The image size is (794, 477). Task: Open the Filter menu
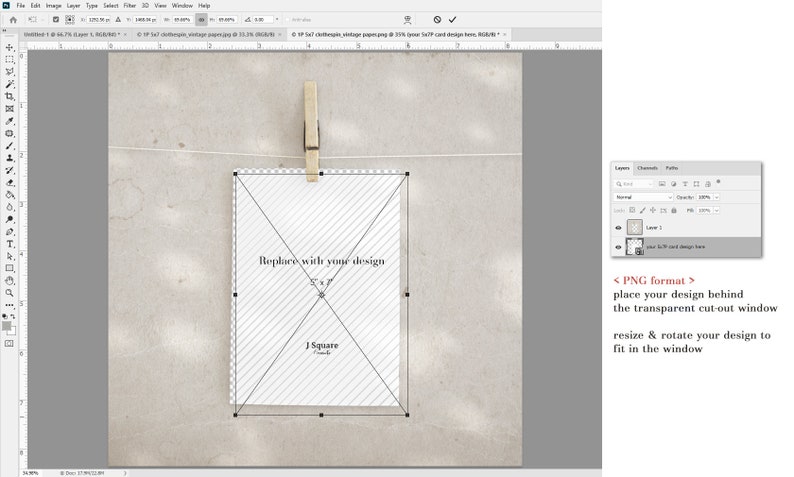[130, 6]
